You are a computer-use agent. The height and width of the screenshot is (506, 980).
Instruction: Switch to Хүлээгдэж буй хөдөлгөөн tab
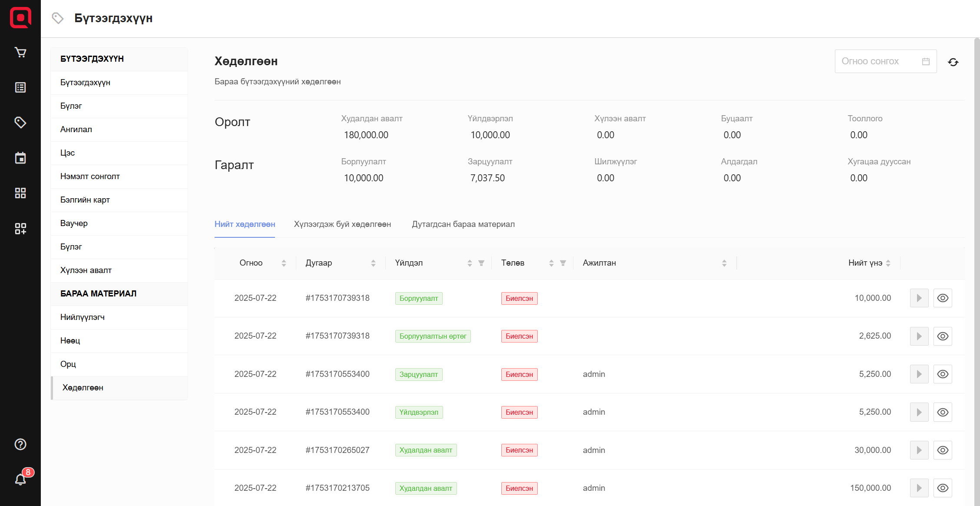342,224
